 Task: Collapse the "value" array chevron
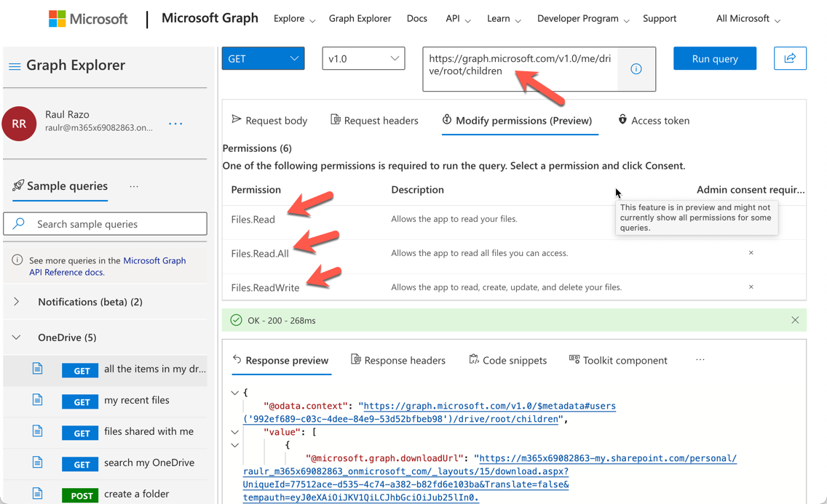[x=234, y=432]
